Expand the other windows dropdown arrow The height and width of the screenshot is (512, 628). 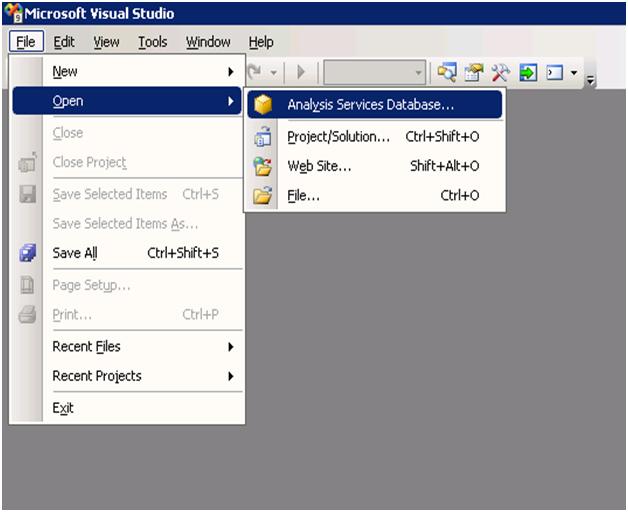pos(574,73)
